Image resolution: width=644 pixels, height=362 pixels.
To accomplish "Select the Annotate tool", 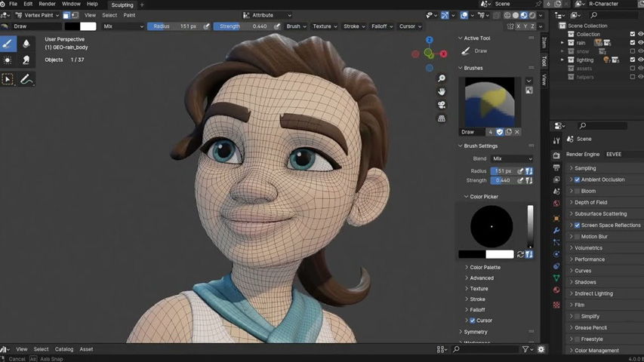I will tap(26, 78).
